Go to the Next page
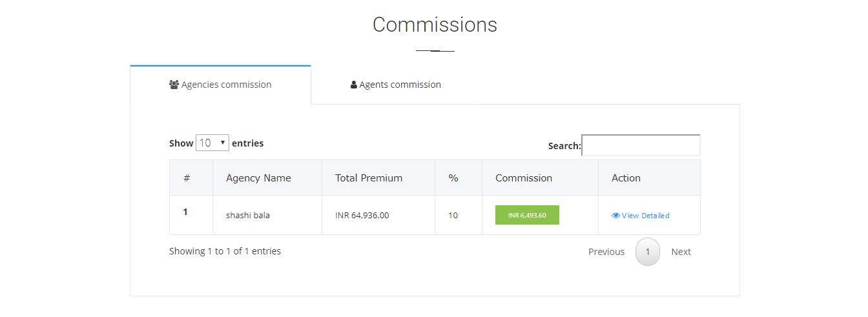Image resolution: width=868 pixels, height=317 pixels. (681, 252)
